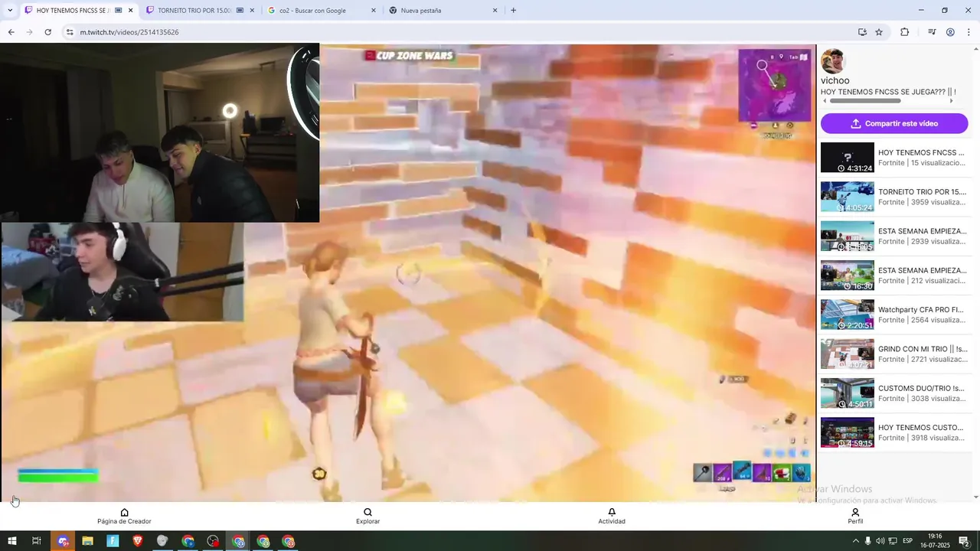Click the Twitch video player area
The height and width of the screenshot is (551, 980).
click(408, 272)
